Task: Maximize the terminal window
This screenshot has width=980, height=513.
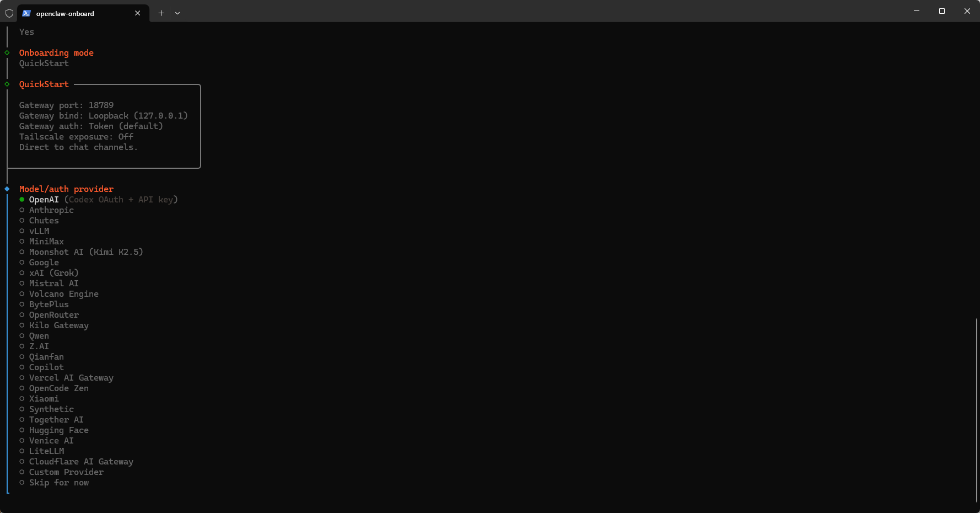Action: (942, 11)
